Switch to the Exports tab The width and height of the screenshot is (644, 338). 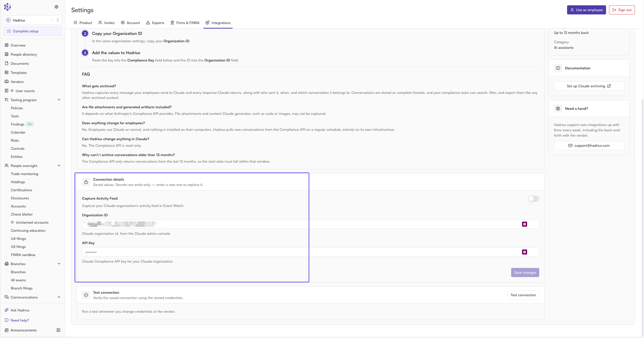pyautogui.click(x=155, y=23)
